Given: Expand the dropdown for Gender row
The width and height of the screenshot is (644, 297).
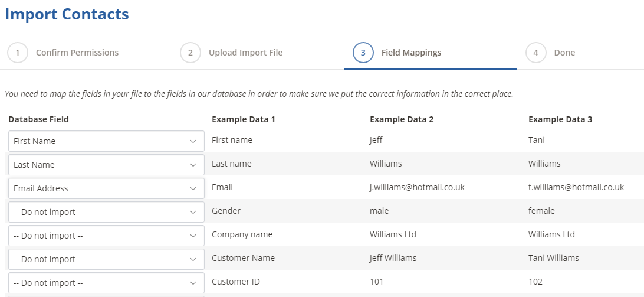Looking at the screenshot, I should click(106, 212).
